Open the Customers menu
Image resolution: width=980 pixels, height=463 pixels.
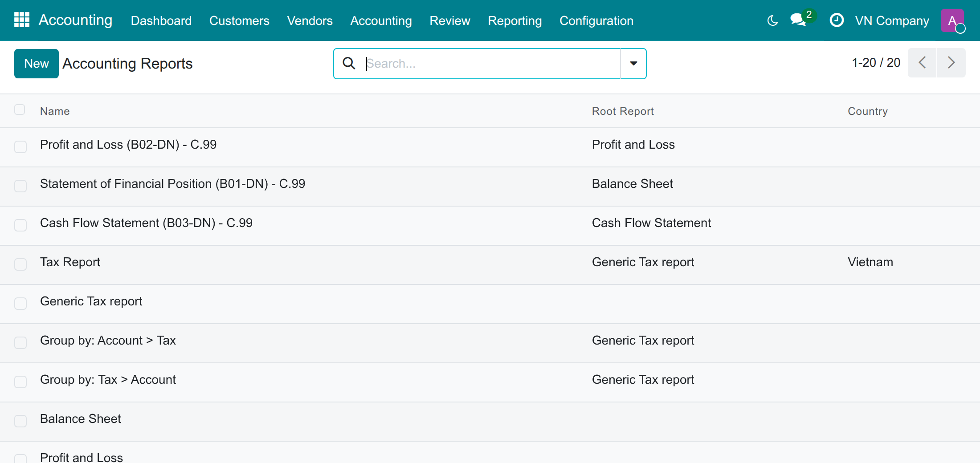(x=239, y=20)
